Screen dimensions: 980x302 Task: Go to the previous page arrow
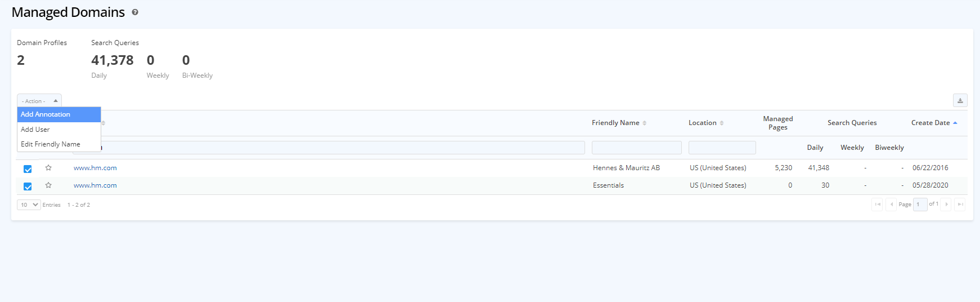891,205
